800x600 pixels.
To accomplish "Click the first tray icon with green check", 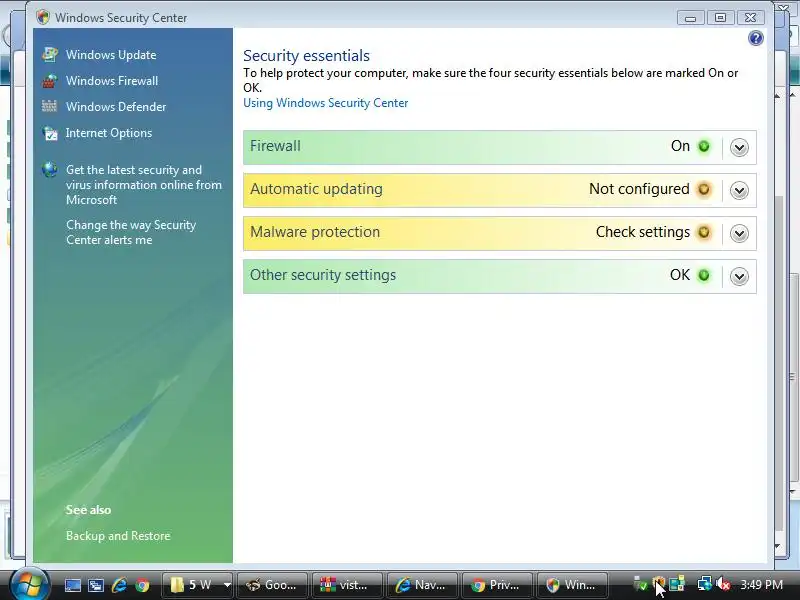I will coord(640,584).
